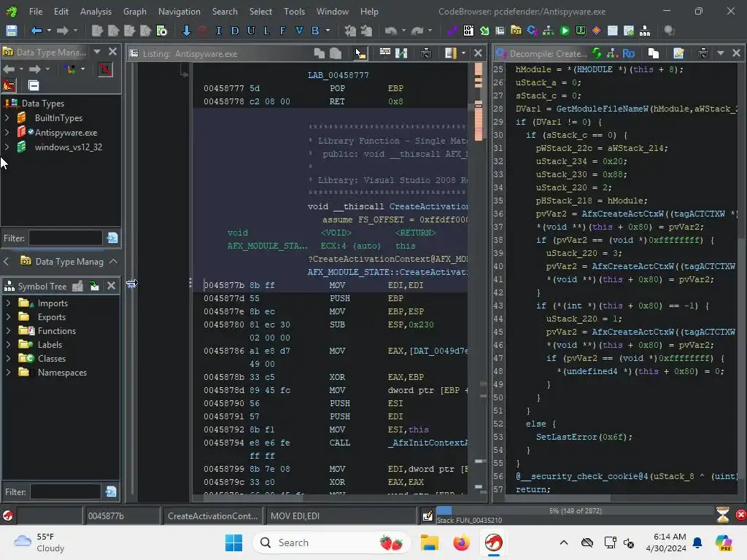Go to next bookmark with 'B' icon
Screen dimensions: 747x560
click(x=315, y=31)
